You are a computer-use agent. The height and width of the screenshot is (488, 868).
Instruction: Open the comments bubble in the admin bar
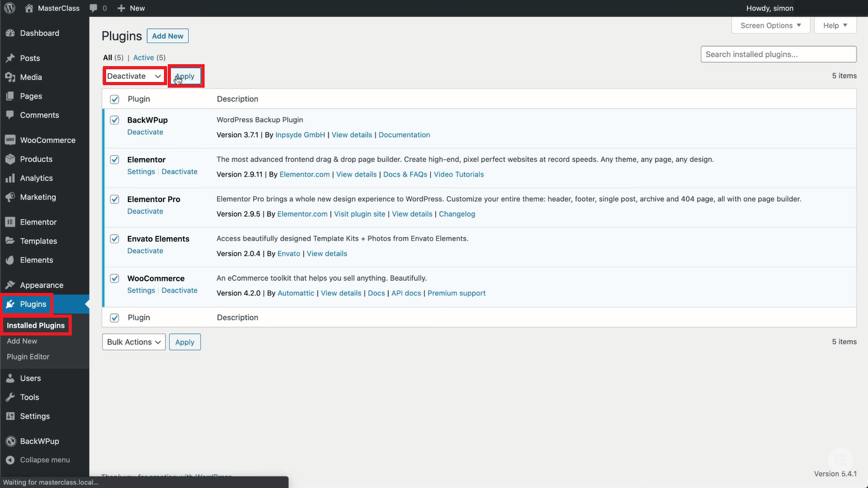94,8
